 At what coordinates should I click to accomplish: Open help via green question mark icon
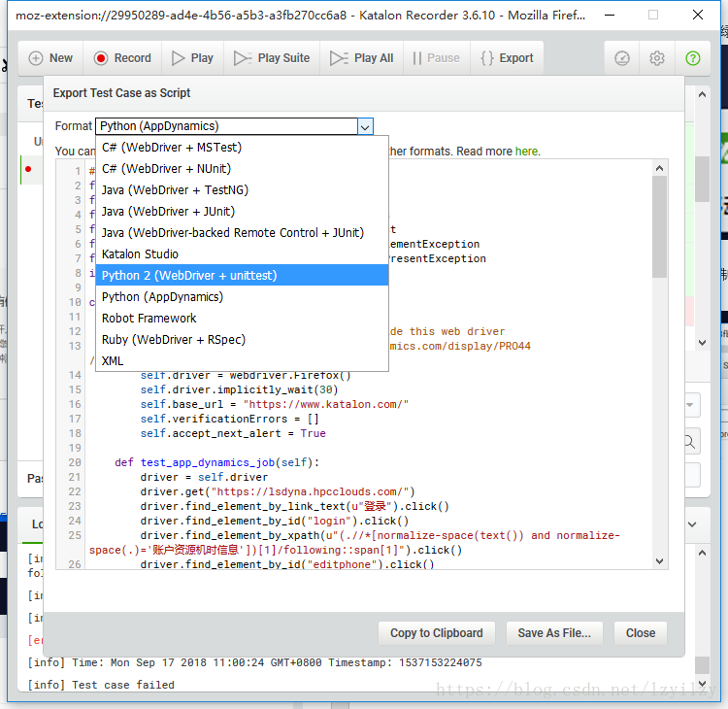tap(692, 58)
